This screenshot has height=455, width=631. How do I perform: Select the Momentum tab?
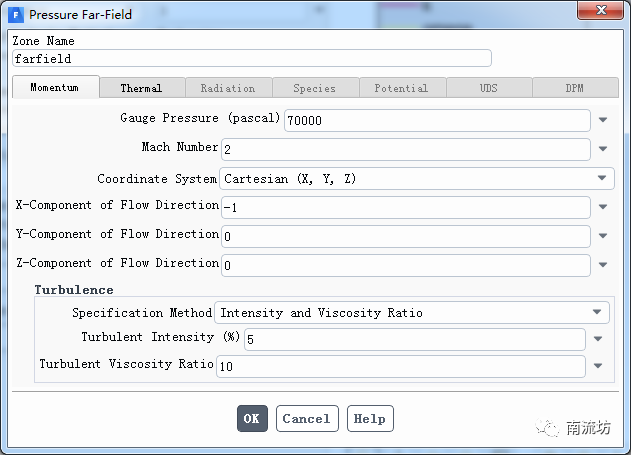click(55, 88)
